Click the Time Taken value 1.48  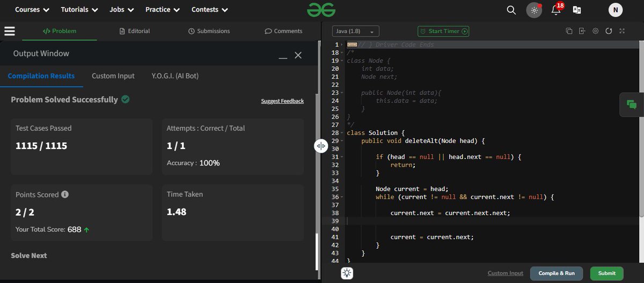[177, 212]
